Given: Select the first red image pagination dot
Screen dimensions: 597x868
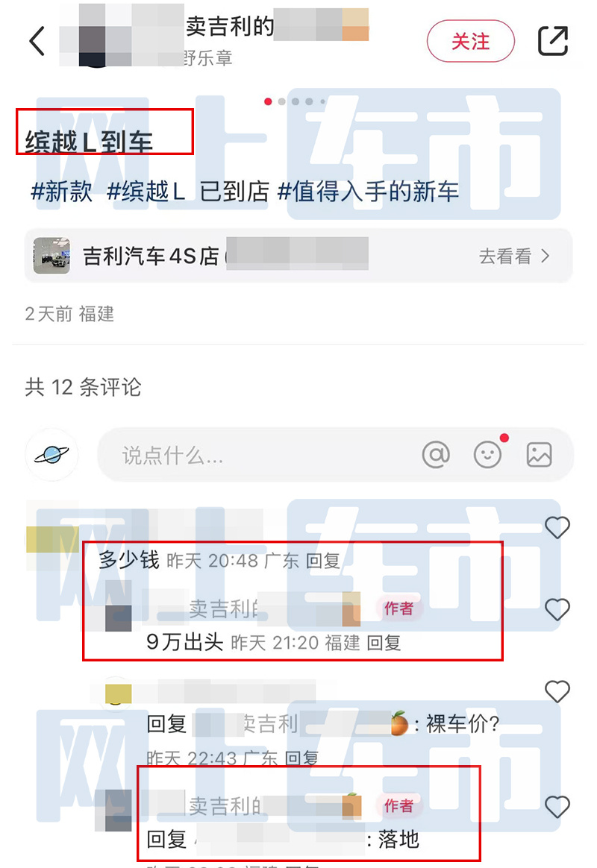Looking at the screenshot, I should point(268,101).
